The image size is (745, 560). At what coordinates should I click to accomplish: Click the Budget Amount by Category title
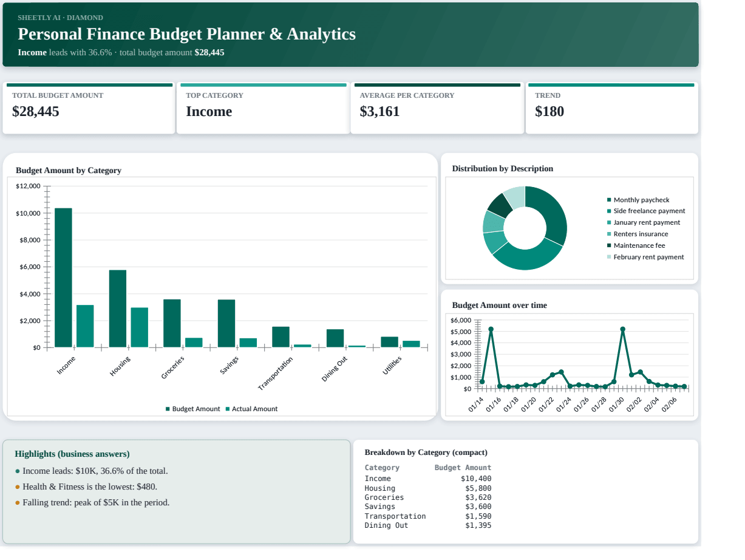[69, 171]
